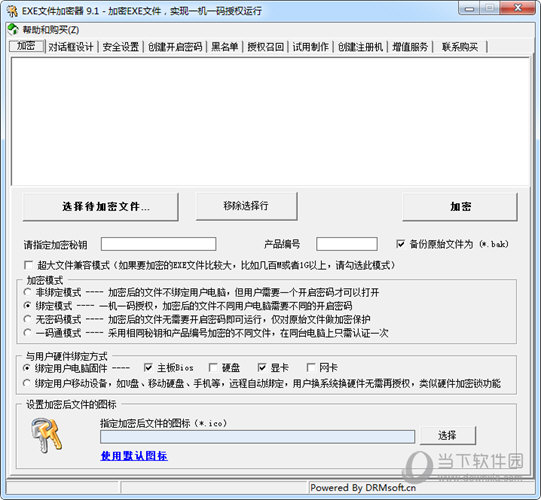Enable 硬盘 checkbox
This screenshot has height=500, width=541.
213,367
